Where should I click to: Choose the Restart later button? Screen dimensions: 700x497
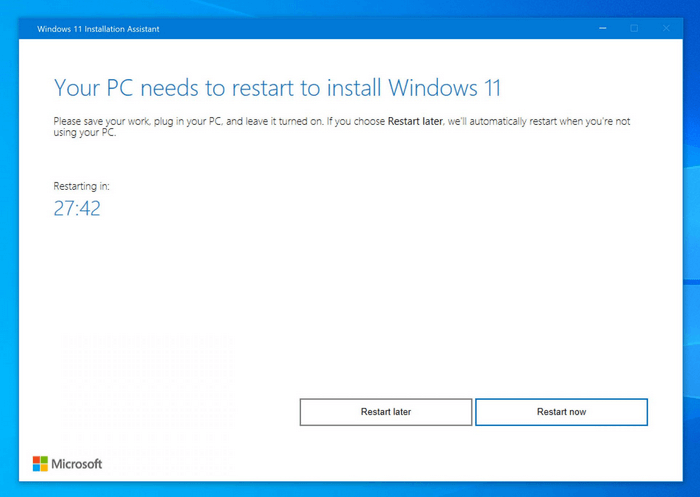[385, 412]
